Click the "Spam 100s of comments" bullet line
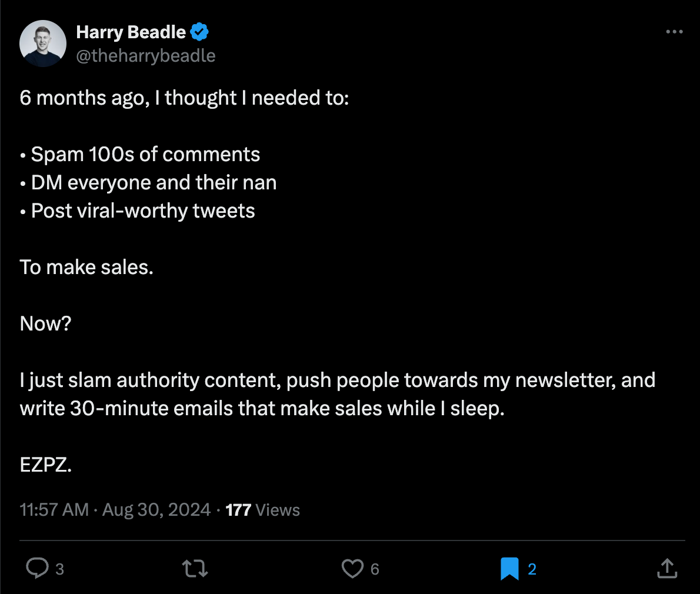 [x=145, y=154]
